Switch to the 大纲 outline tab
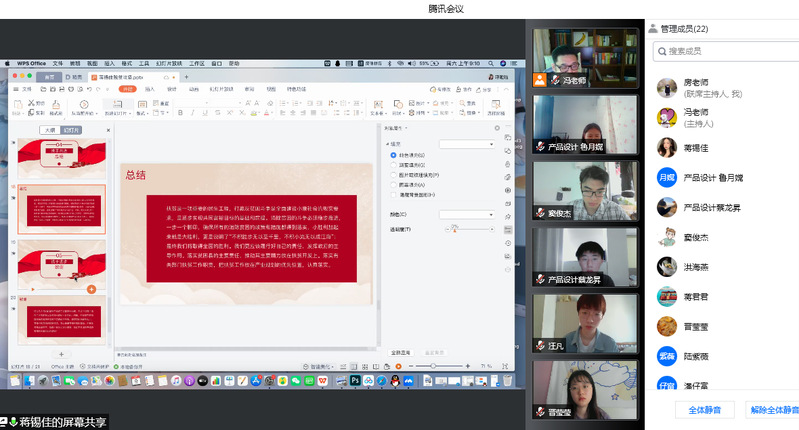 point(49,130)
